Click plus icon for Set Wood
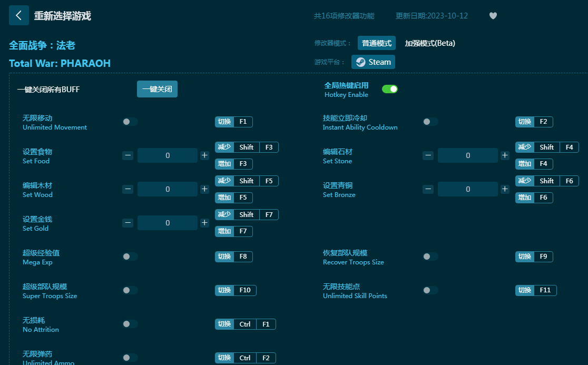 (204, 189)
